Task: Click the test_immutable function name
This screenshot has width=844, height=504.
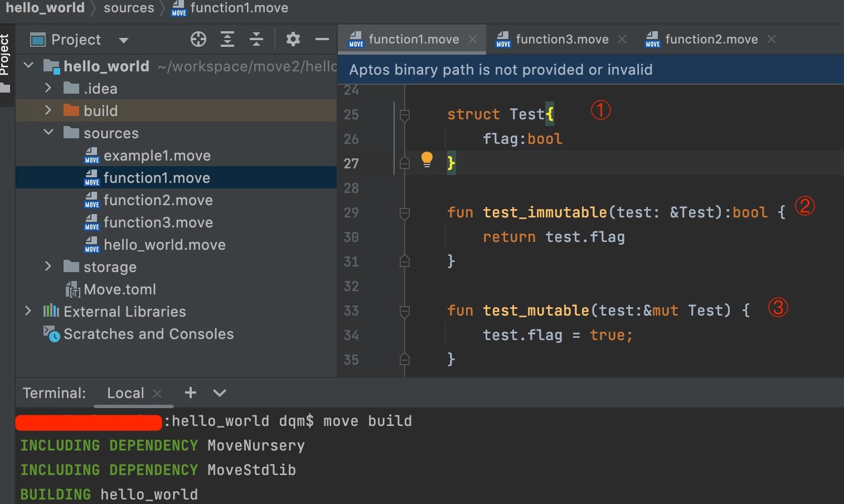Action: click(545, 212)
